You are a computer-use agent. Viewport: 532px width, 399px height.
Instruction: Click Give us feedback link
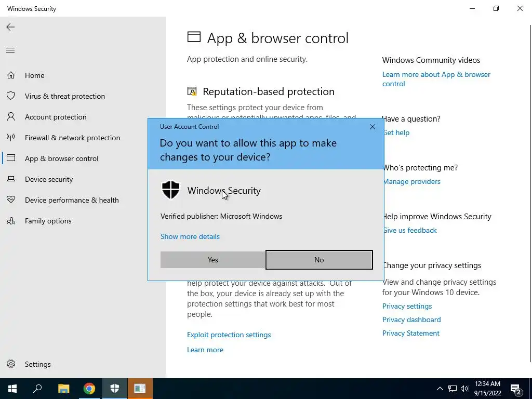click(410, 230)
